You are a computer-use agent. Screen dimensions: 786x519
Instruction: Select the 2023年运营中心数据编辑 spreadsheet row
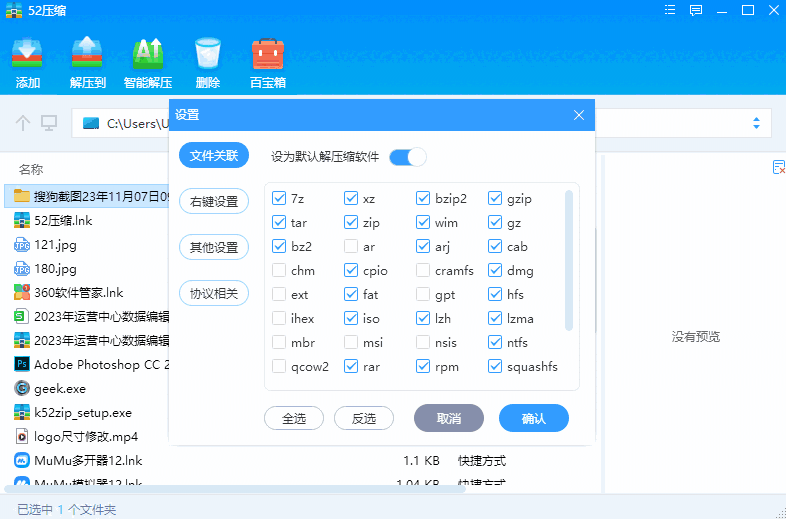point(90,316)
